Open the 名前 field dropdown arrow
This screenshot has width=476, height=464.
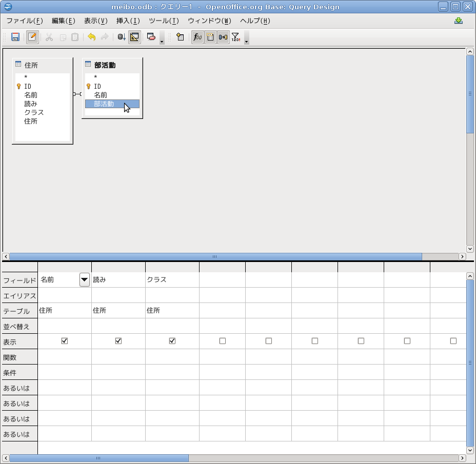click(84, 279)
